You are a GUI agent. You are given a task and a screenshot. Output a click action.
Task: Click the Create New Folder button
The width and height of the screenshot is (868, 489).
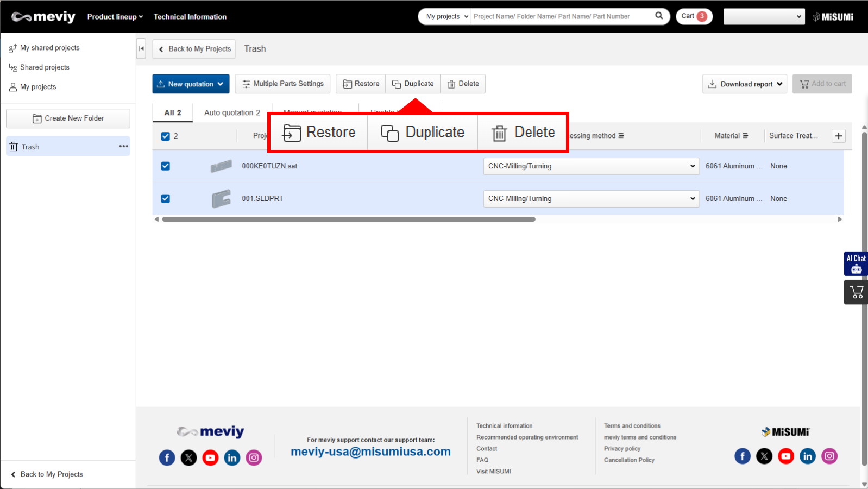point(68,118)
